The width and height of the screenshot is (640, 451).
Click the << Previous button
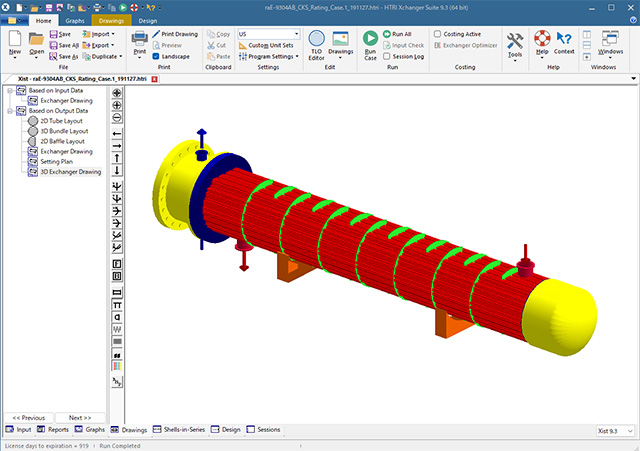(28, 417)
